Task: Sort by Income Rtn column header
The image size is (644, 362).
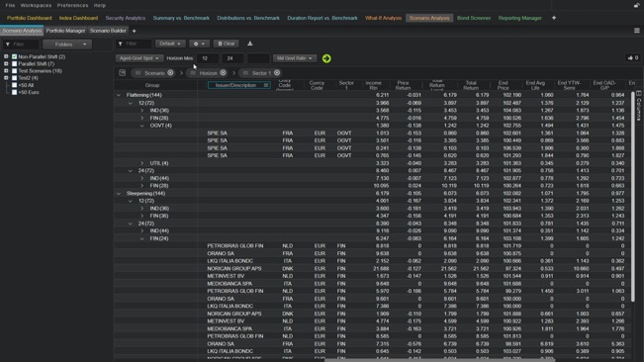Action: (373, 85)
